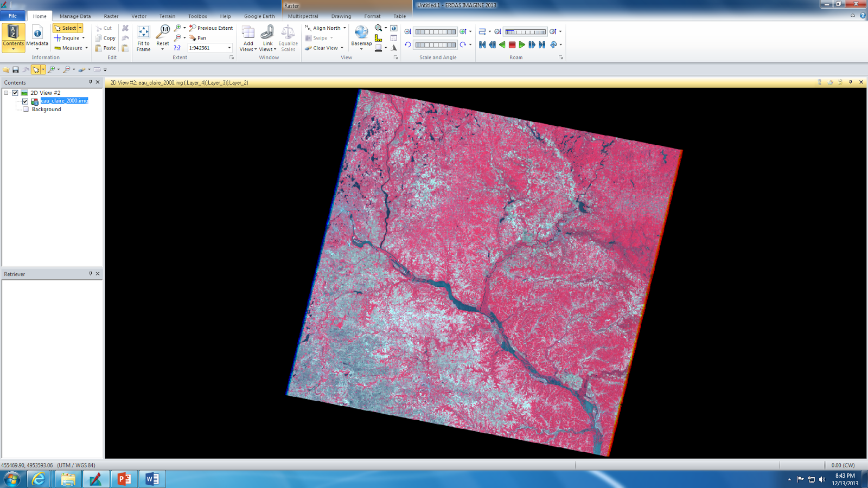
Task: Collapse the 2D View #2 tree node
Action: pyautogui.click(x=5, y=93)
